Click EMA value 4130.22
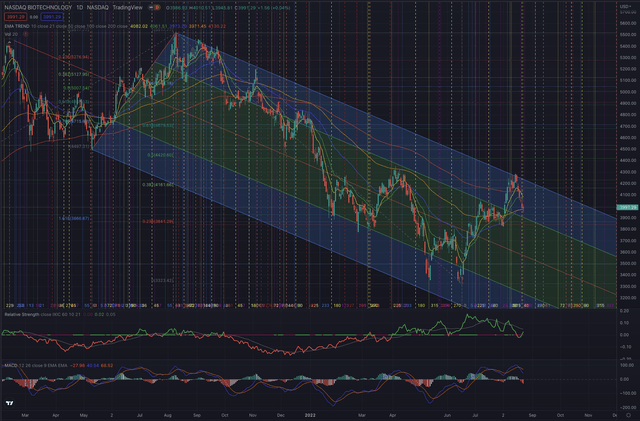Screen dimensions: 640x421 (217, 26)
